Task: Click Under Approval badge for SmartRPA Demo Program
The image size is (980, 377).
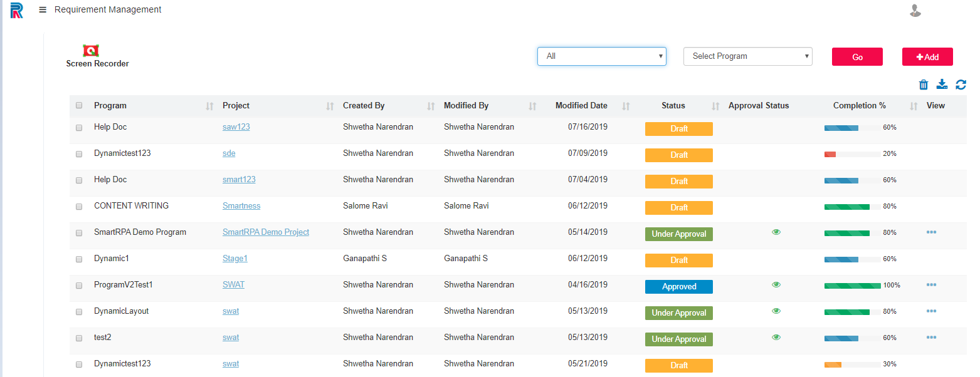Action: 679,234
